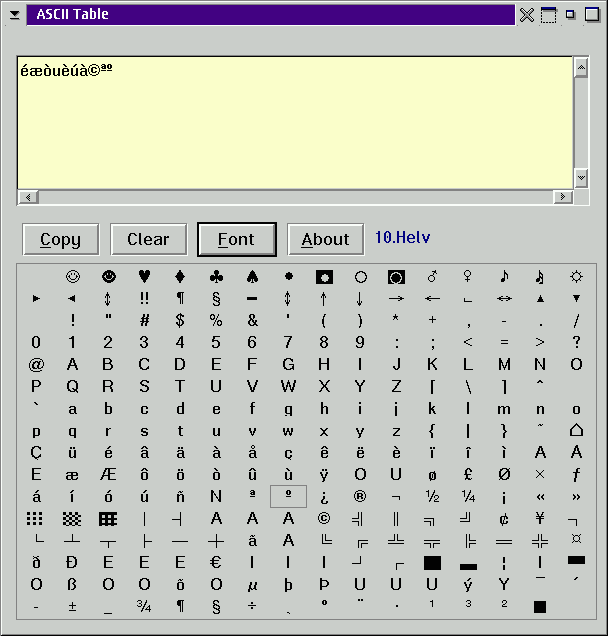Image resolution: width=608 pixels, height=636 pixels.
Task: Select the @ character
Action: click(x=36, y=365)
